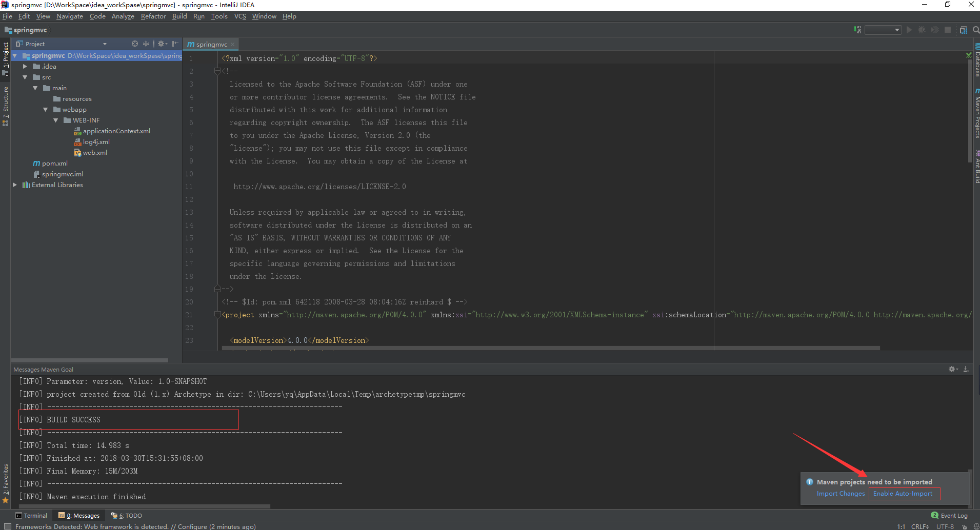Click the Hector inspections icon

pos(976,526)
